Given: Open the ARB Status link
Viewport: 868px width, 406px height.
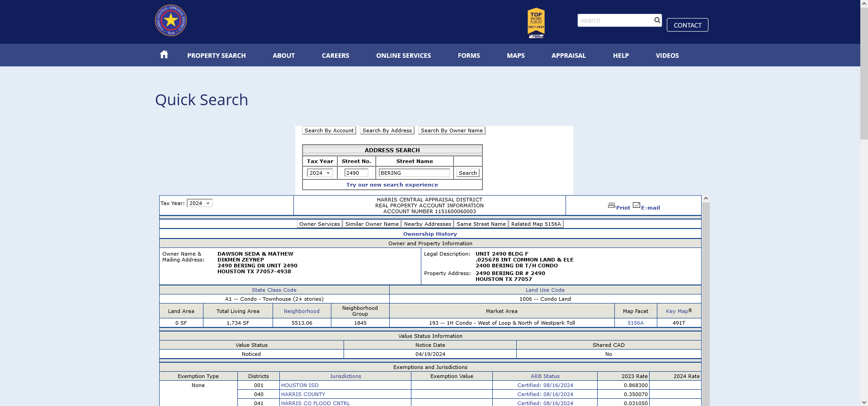Looking at the screenshot, I should (545, 376).
